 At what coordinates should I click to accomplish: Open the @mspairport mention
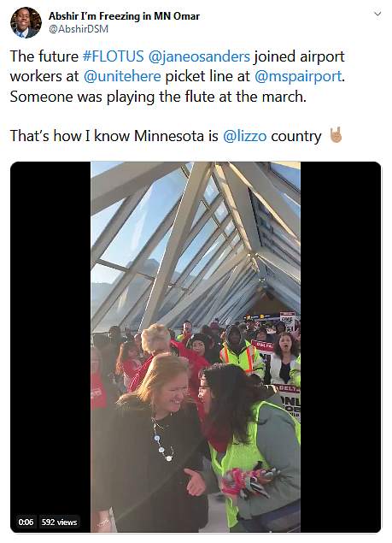298,76
